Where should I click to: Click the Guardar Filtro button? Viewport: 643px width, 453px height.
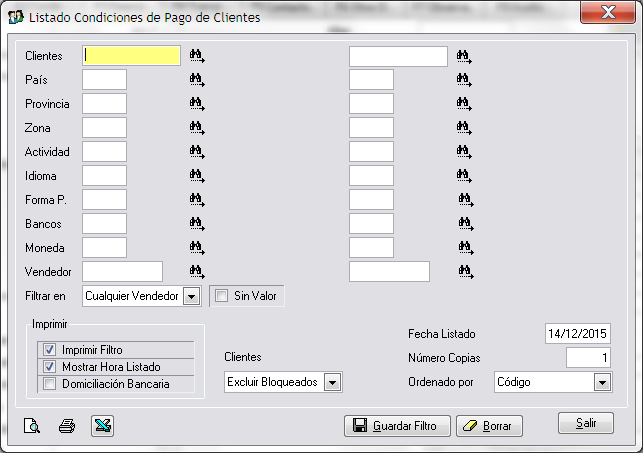396,426
